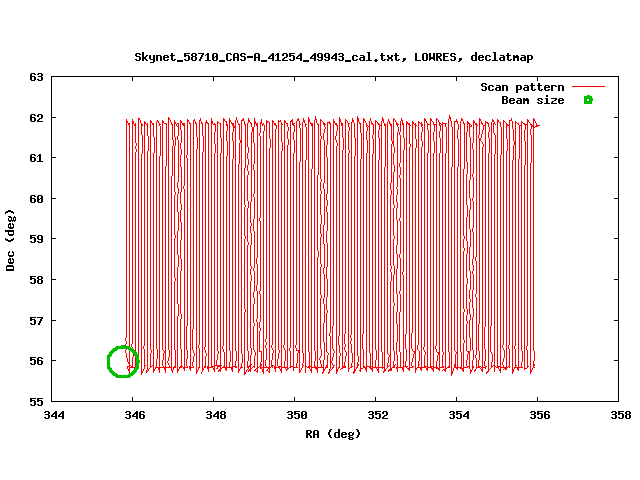Click the green beam circle on the plot

(123, 362)
